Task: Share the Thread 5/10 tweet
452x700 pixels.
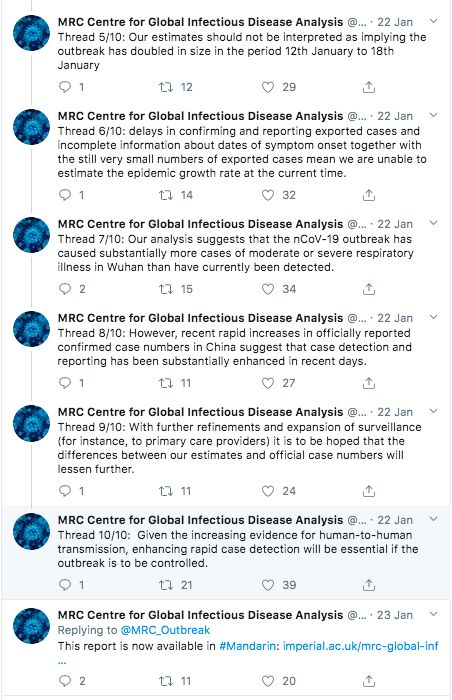Action: (x=368, y=87)
